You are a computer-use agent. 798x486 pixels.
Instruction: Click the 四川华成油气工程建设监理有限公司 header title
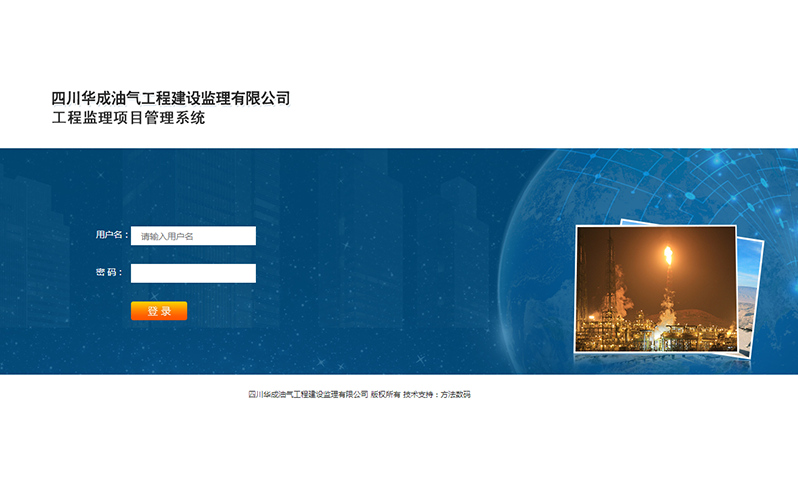171,98
